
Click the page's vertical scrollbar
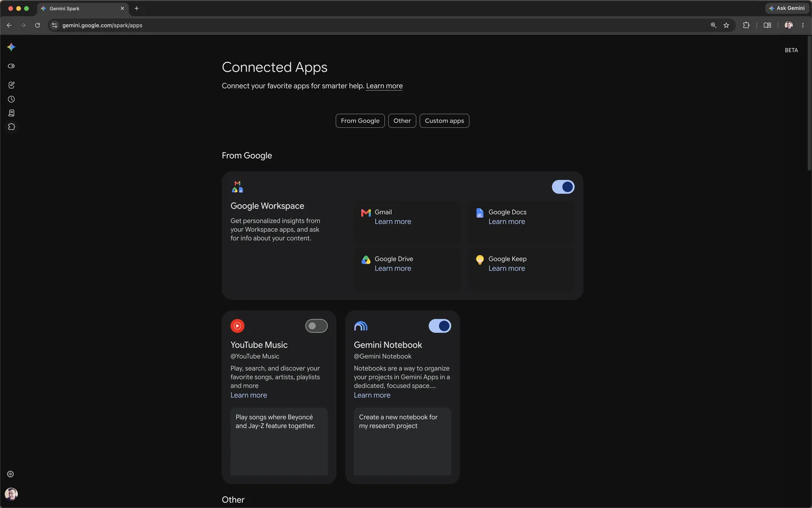click(809, 103)
